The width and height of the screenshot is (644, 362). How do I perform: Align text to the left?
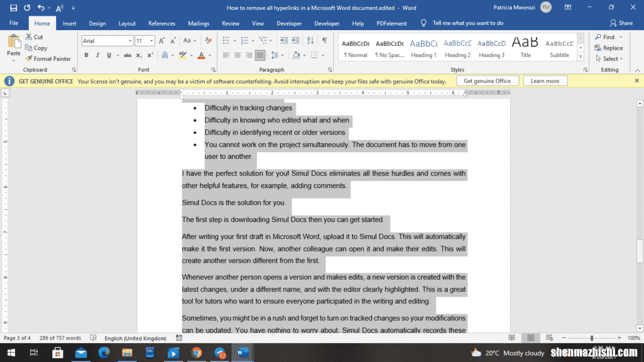pyautogui.click(x=226, y=55)
